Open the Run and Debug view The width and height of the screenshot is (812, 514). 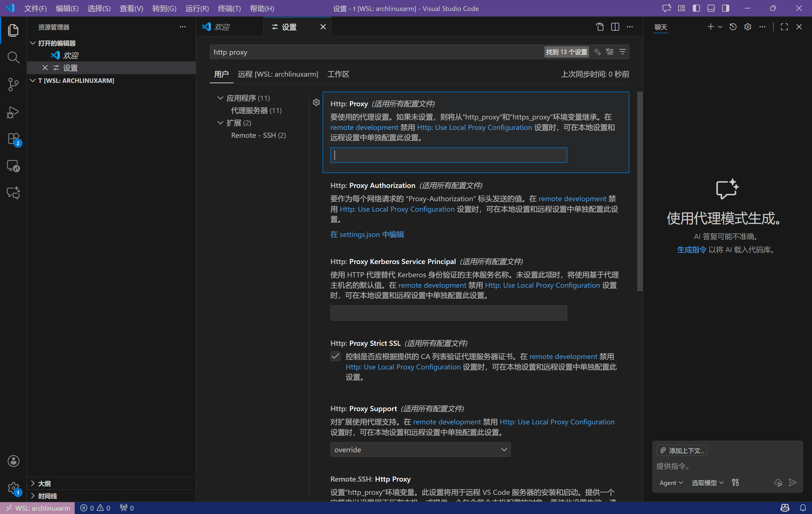13,112
